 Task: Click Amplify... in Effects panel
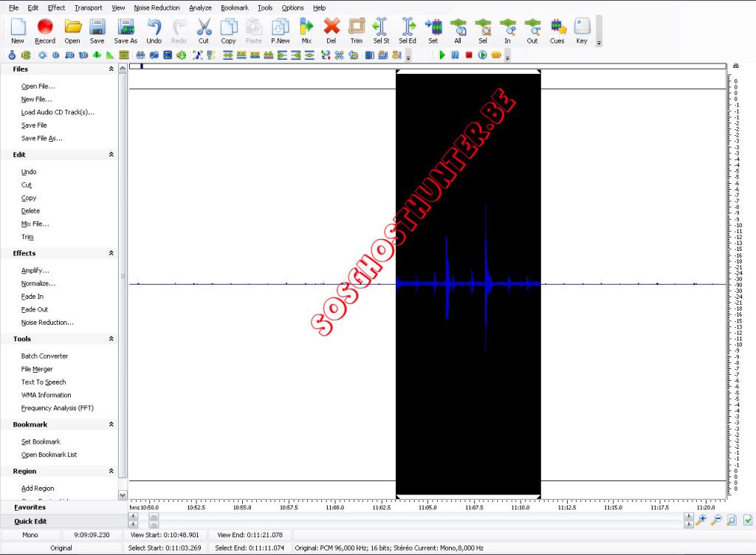(x=35, y=270)
